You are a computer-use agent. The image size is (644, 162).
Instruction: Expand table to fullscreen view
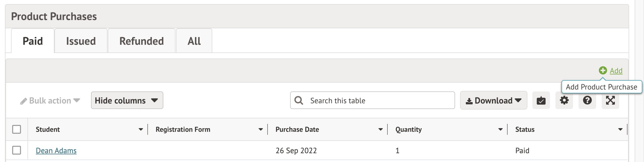(x=610, y=100)
